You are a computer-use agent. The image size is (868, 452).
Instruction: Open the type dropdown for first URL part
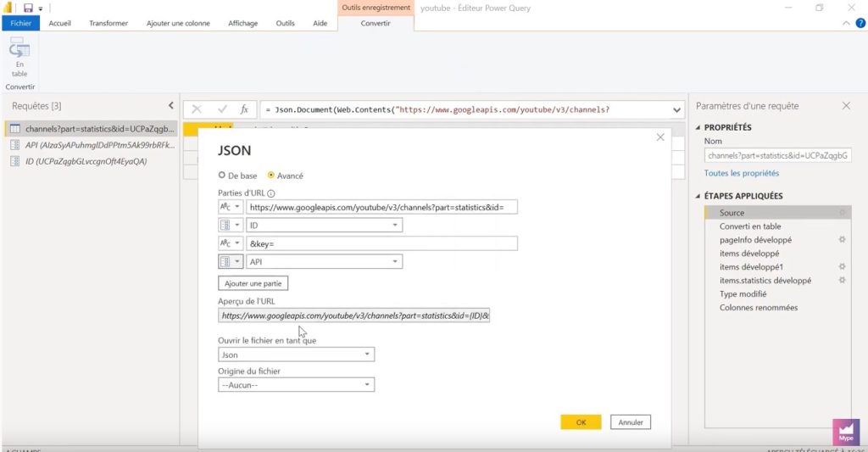(231, 207)
